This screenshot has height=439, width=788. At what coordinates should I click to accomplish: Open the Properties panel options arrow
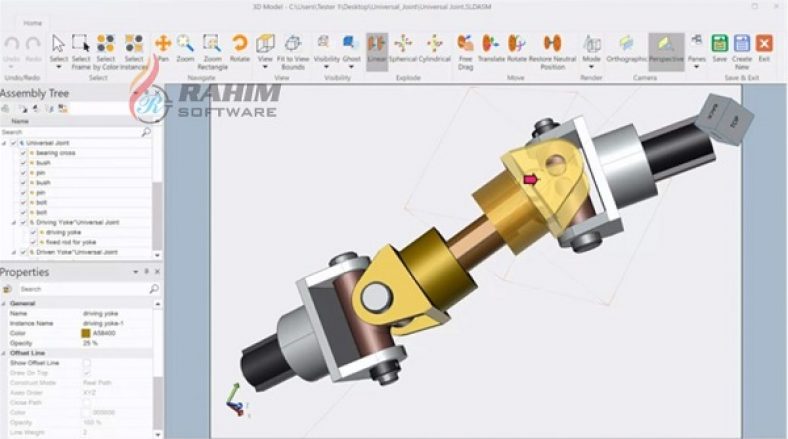[135, 272]
